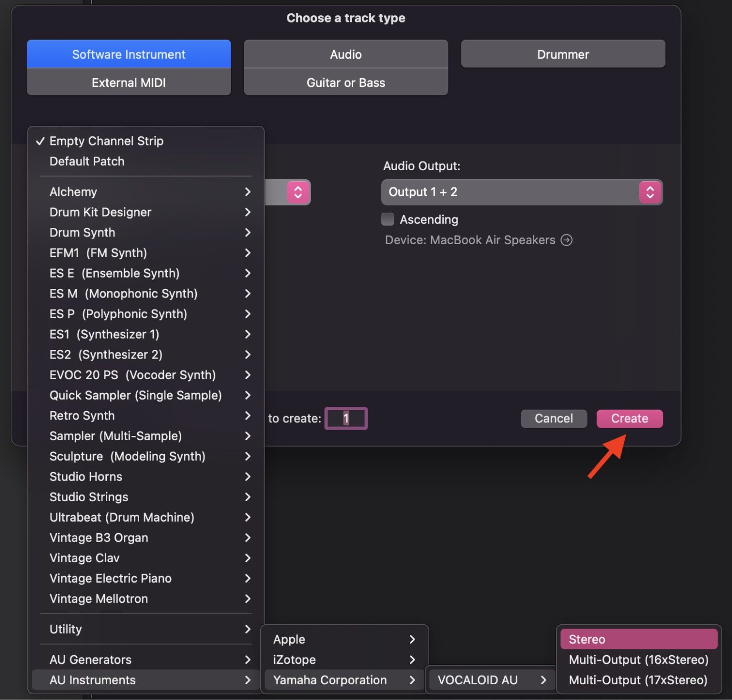Viewport: 732px width, 700px height.
Task: Edit the number of tracks field
Action: pos(346,418)
